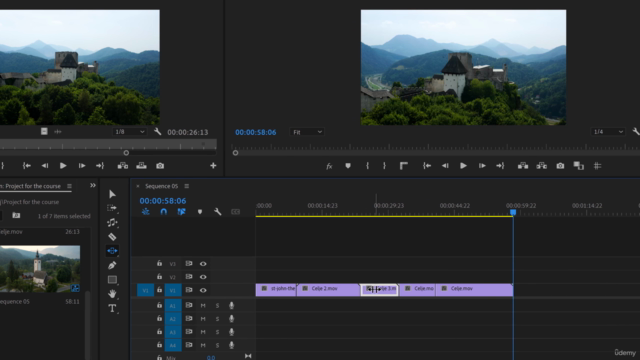Open Comparison View in Program monitor
This screenshot has height=360, width=640.
(x=579, y=166)
